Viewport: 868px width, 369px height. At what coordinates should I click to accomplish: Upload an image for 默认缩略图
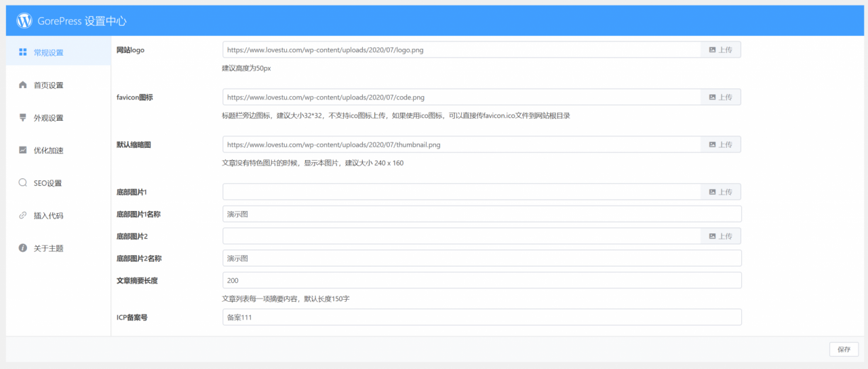click(x=720, y=144)
